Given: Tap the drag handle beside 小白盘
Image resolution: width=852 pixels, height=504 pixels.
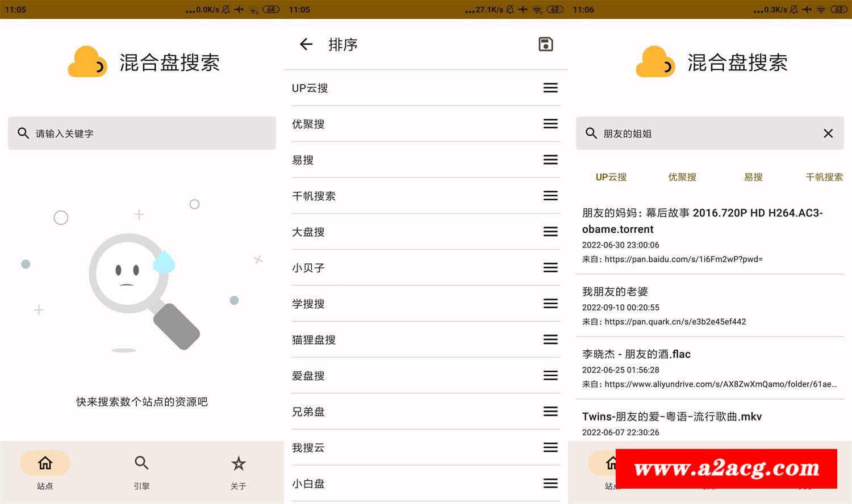Looking at the screenshot, I should tap(550, 484).
